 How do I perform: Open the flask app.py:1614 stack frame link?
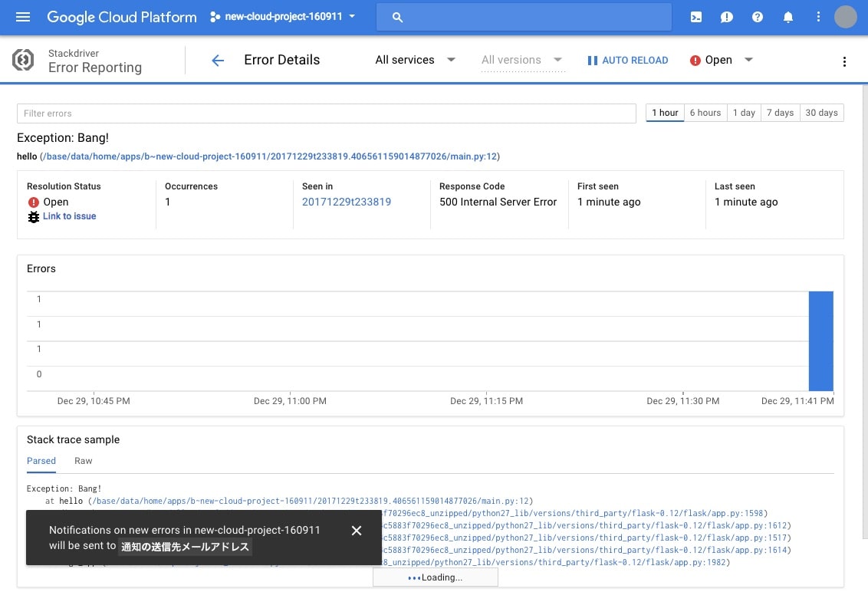(584, 550)
